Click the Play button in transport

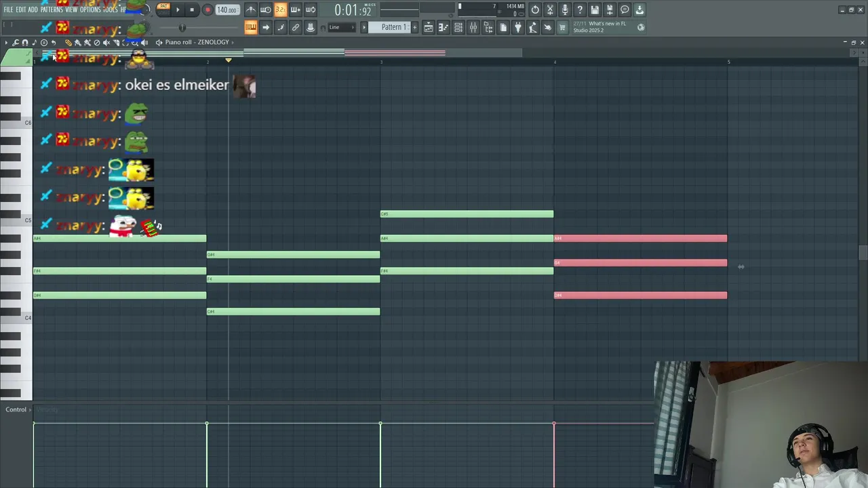point(178,10)
